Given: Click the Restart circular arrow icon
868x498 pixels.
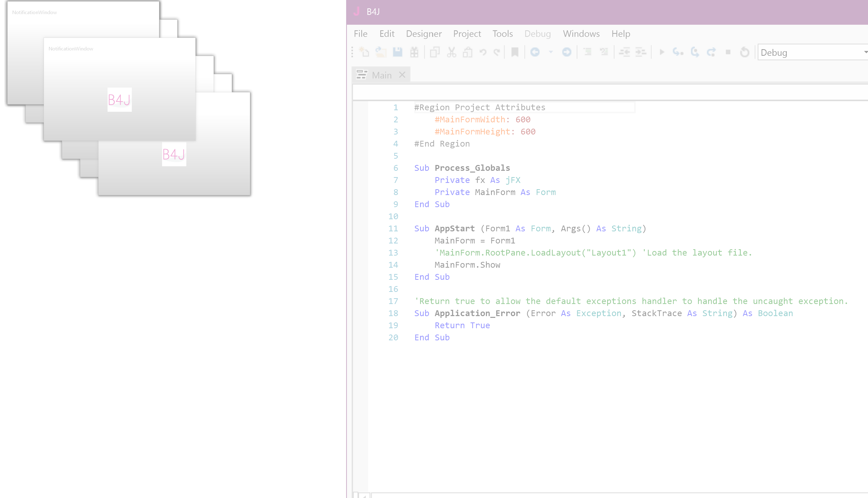Looking at the screenshot, I should tap(745, 52).
